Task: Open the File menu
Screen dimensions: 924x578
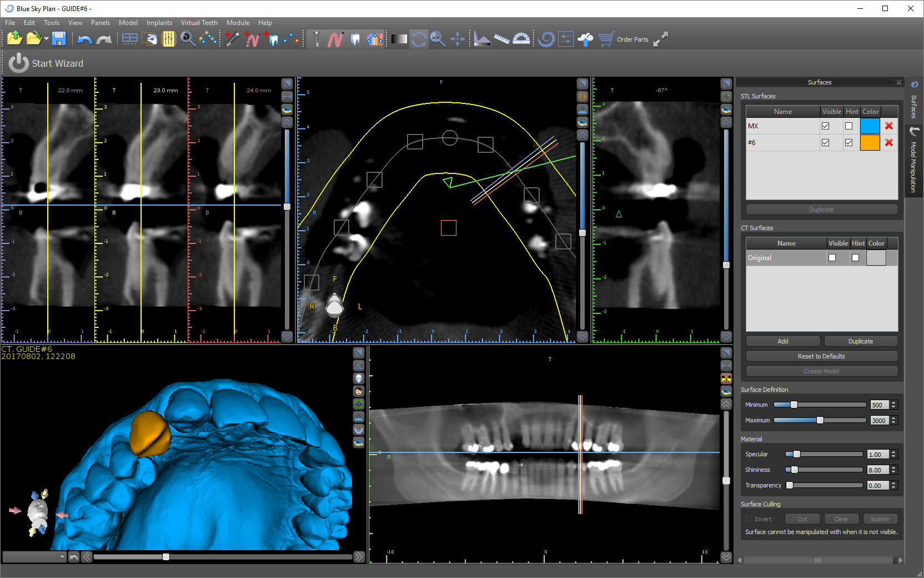Action: tap(10, 23)
